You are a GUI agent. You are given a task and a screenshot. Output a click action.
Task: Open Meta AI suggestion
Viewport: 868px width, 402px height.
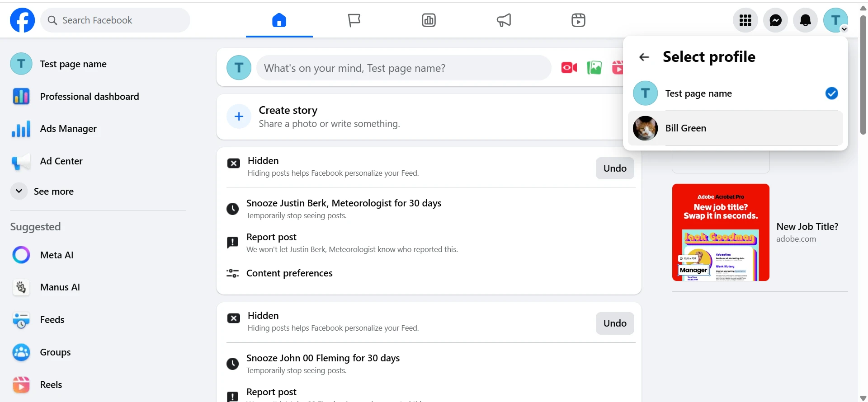pyautogui.click(x=98, y=255)
